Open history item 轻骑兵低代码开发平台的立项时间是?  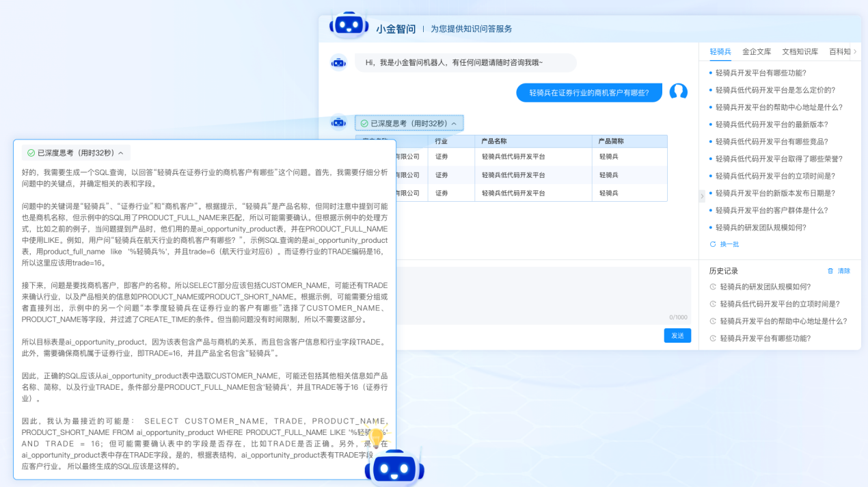[779, 304]
